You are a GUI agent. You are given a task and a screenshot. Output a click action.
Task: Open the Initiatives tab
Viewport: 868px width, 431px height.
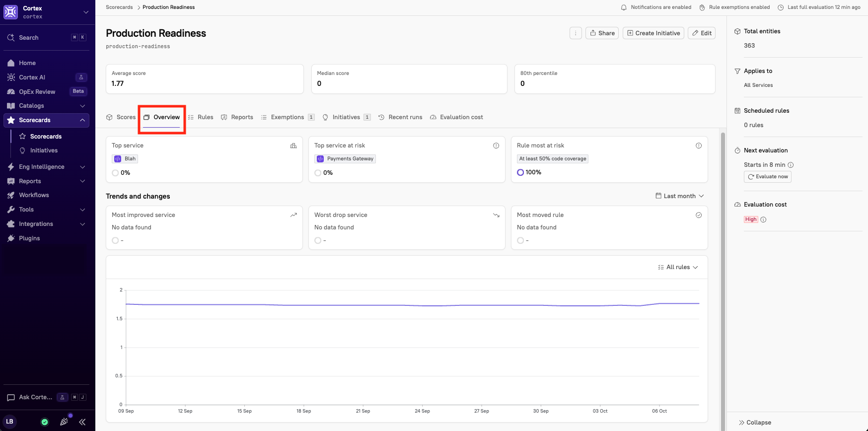346,117
